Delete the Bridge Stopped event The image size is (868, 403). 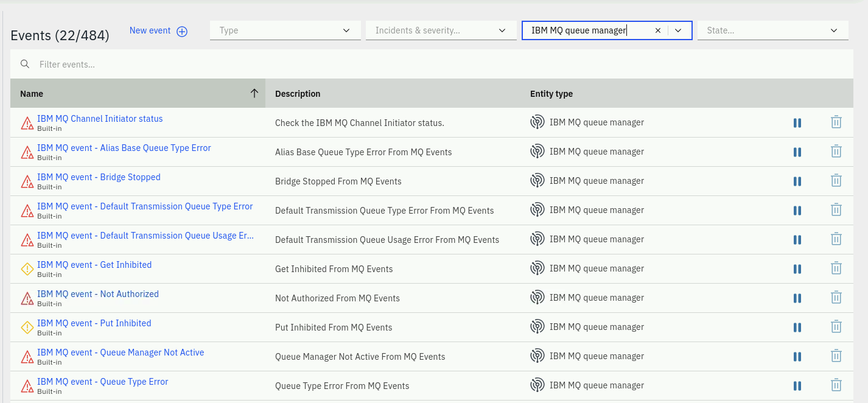(836, 181)
